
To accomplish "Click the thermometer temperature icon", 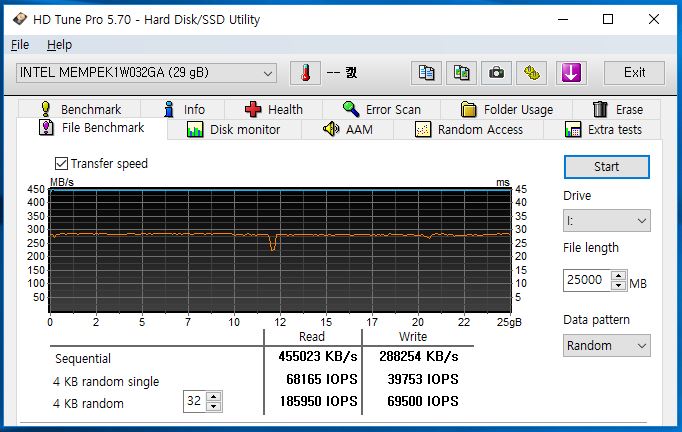I will click(305, 73).
